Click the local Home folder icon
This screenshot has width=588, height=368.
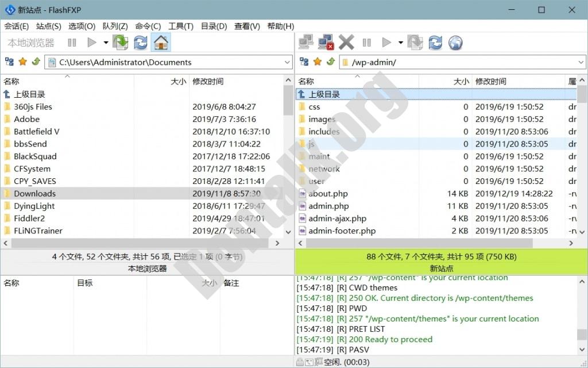[x=161, y=43]
